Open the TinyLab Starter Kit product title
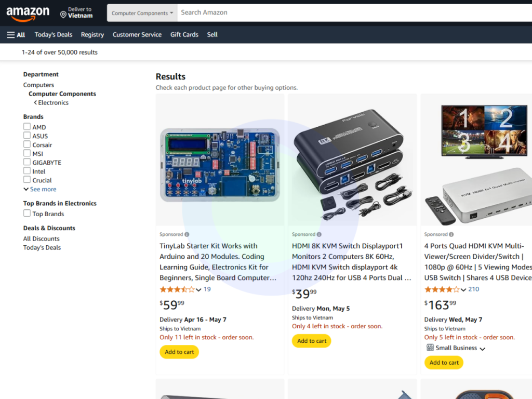 (x=218, y=262)
